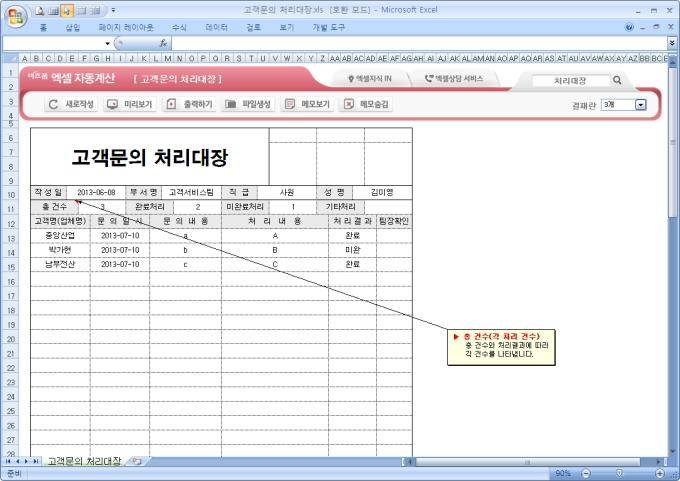The height and width of the screenshot is (481, 680).
Task: Click the 총 건수 label cell
Action: 55,207
